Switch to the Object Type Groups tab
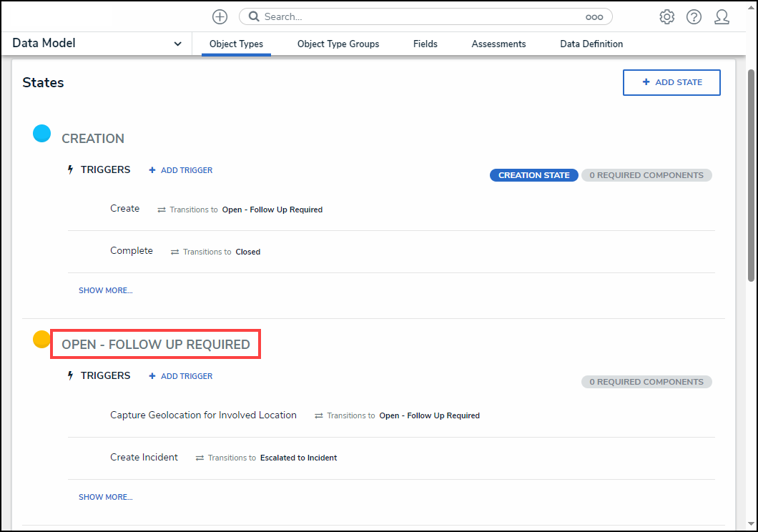 (x=338, y=44)
